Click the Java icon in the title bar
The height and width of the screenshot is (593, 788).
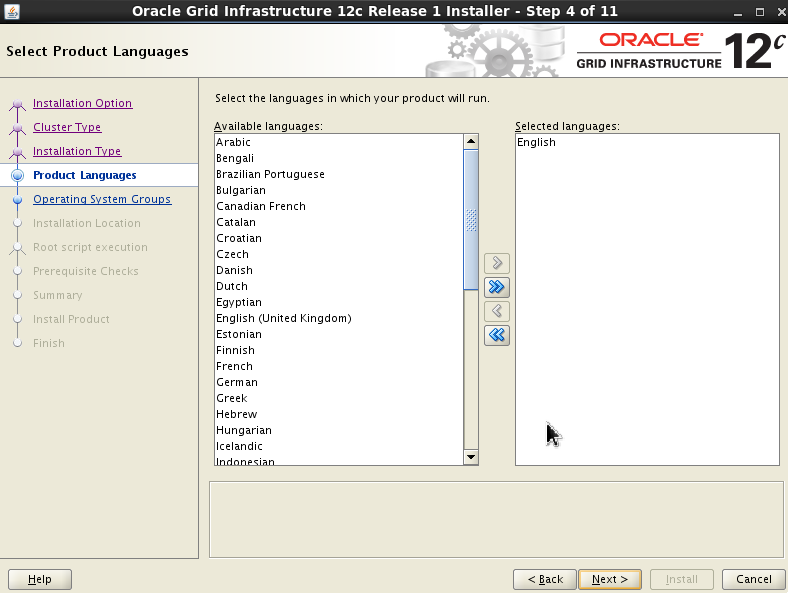coord(12,11)
